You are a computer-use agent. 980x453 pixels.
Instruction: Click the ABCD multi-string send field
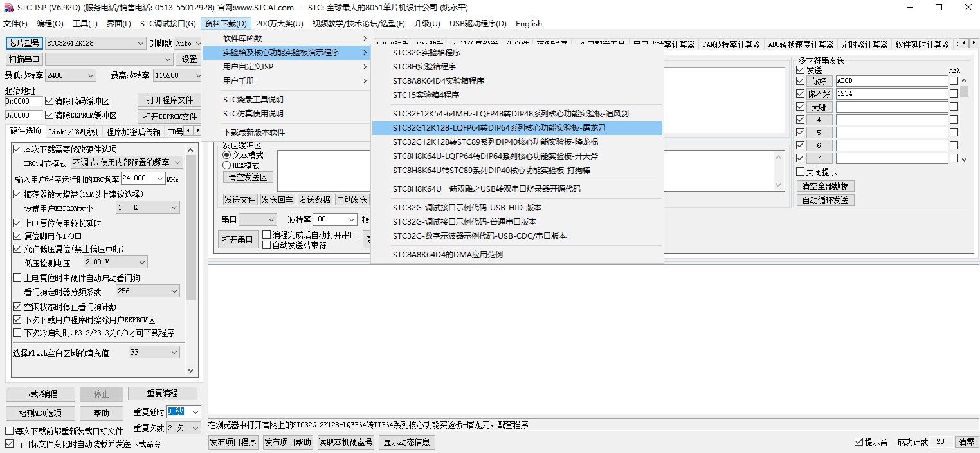pos(891,81)
